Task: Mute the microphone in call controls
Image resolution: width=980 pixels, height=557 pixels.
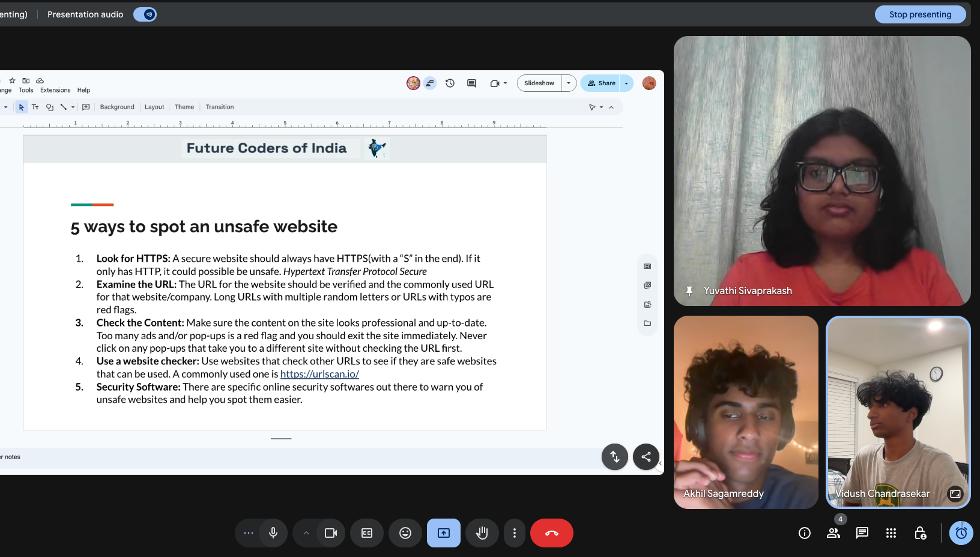Action: tap(273, 533)
